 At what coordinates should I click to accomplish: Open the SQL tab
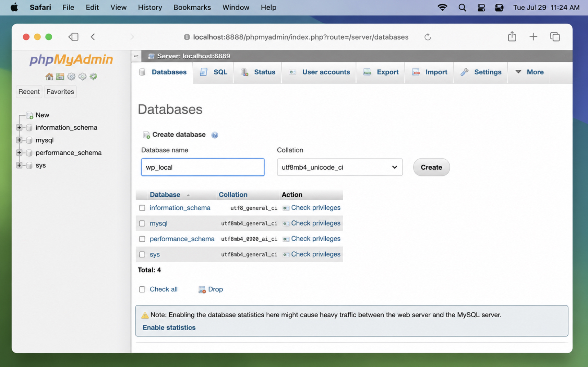[213, 72]
